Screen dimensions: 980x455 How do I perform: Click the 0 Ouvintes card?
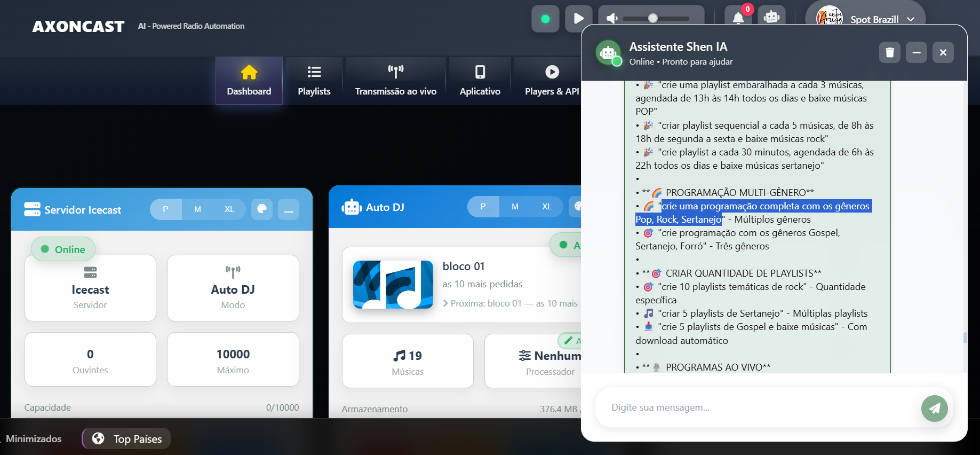click(90, 359)
